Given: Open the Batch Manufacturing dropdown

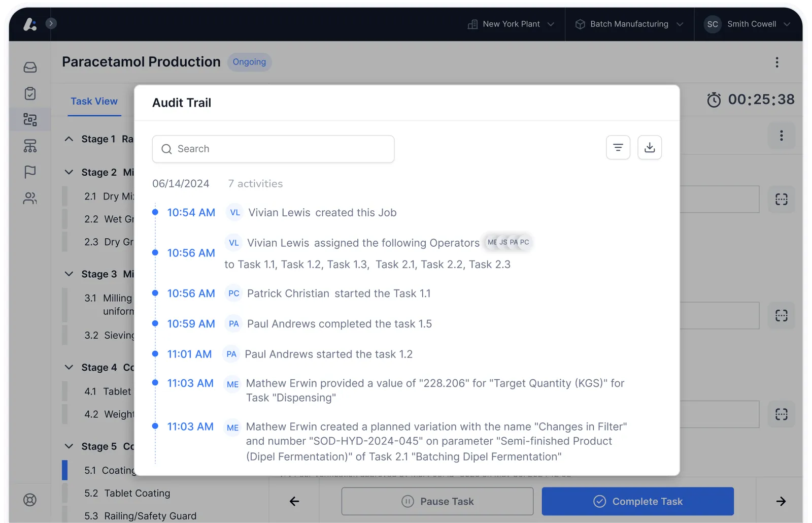Looking at the screenshot, I should click(629, 24).
